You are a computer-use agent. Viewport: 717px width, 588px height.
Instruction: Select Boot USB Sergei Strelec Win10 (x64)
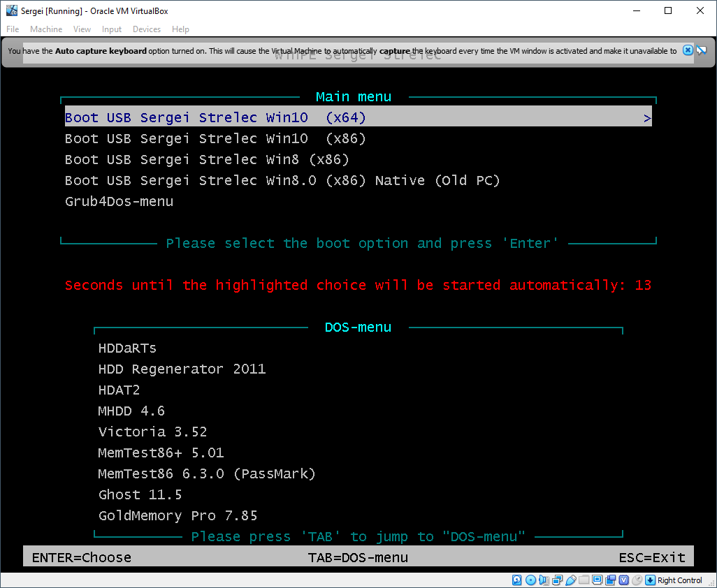pos(358,117)
